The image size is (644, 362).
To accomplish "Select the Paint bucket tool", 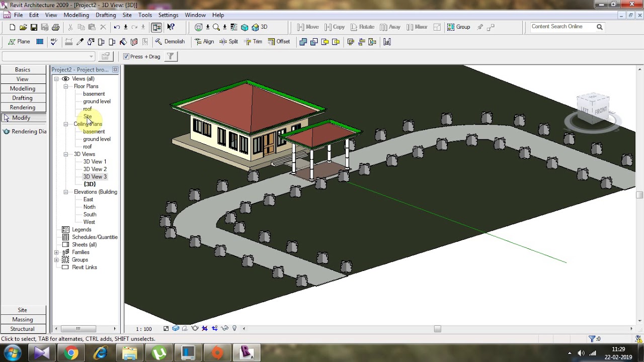I will (x=123, y=42).
